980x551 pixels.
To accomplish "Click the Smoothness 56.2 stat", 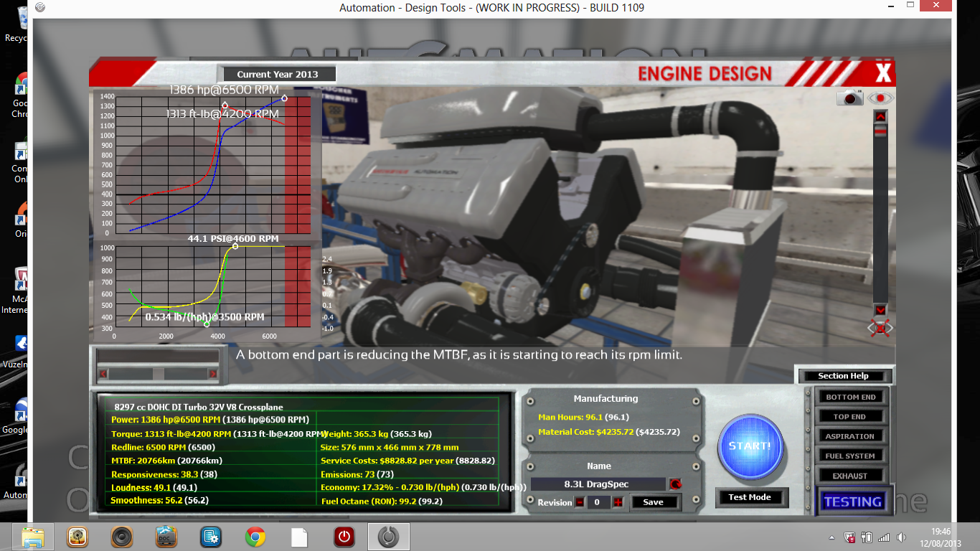I will click(x=159, y=501).
